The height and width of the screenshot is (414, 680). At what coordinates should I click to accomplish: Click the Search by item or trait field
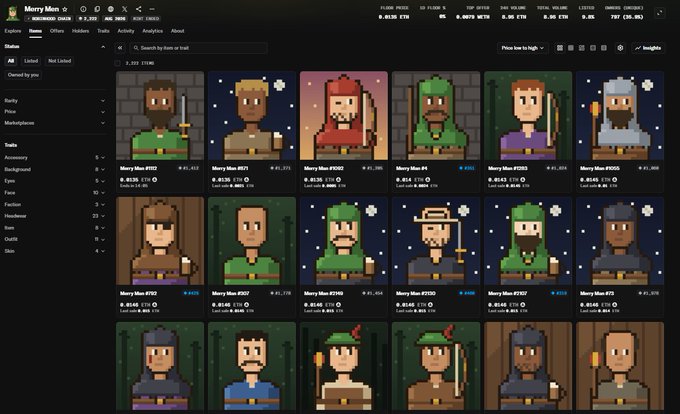(198, 48)
